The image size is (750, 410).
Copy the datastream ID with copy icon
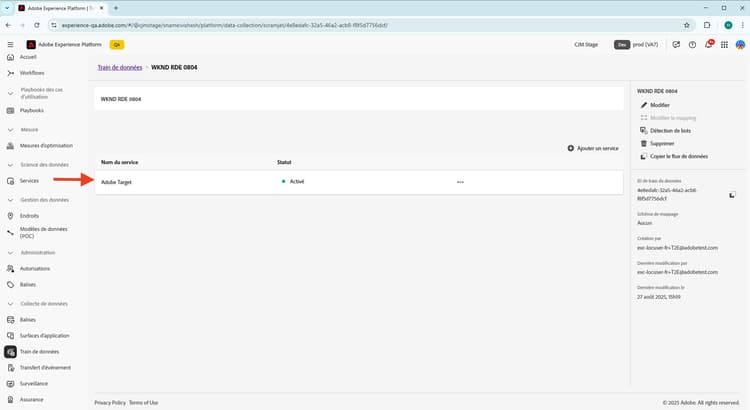732,195
